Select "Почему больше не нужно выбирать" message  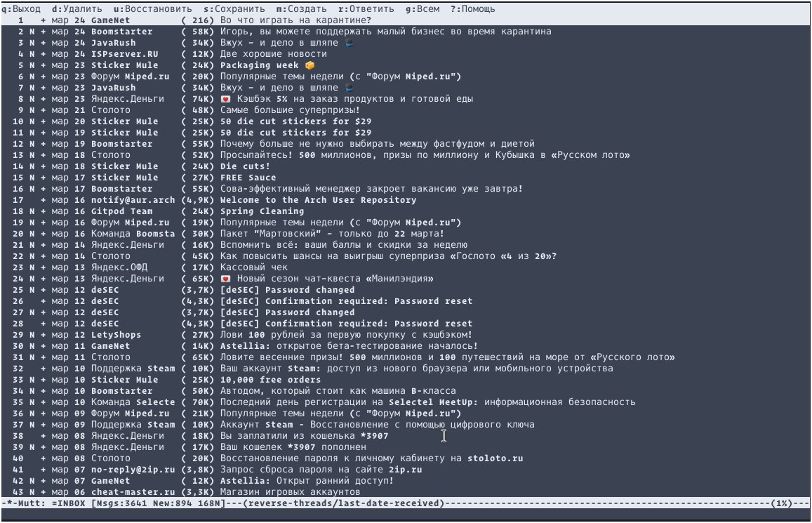(x=406, y=143)
